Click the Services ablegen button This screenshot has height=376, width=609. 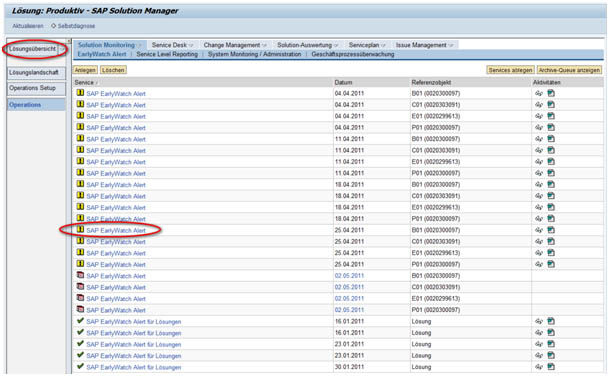tap(510, 70)
